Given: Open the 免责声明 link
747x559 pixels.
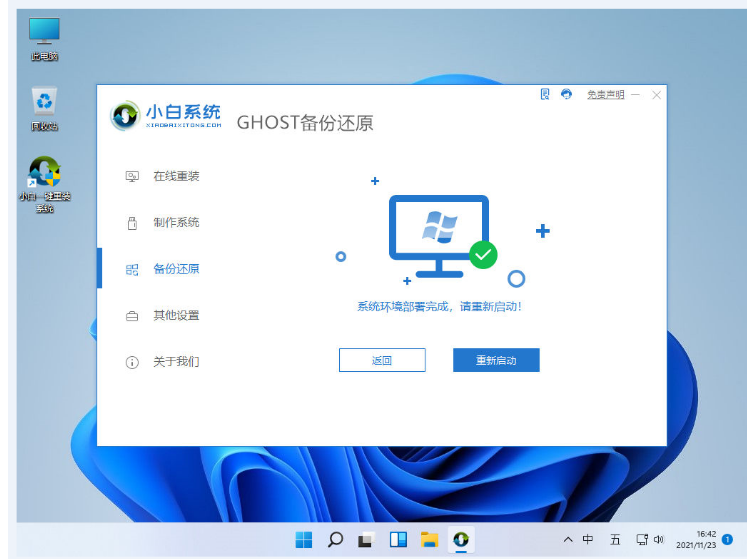Looking at the screenshot, I should tap(605, 95).
